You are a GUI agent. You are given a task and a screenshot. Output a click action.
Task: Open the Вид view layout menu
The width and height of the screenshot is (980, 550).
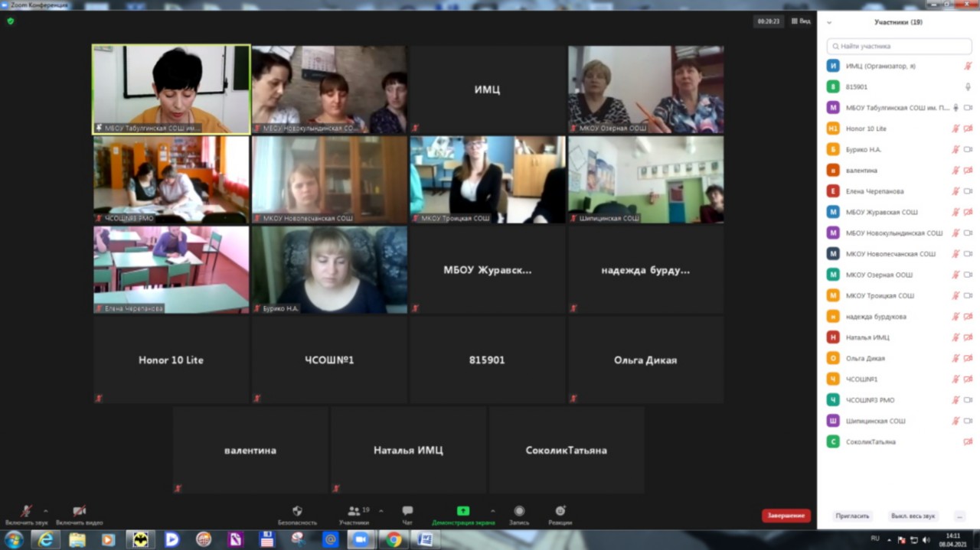click(x=801, y=21)
